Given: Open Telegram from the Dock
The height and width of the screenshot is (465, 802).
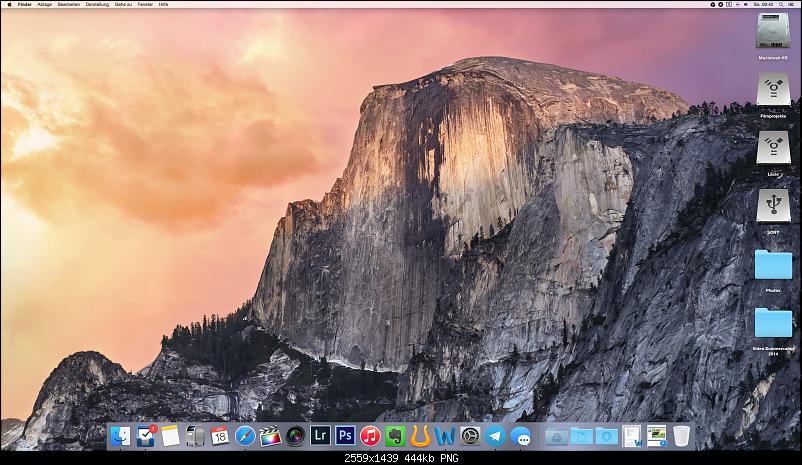Looking at the screenshot, I should point(495,436).
